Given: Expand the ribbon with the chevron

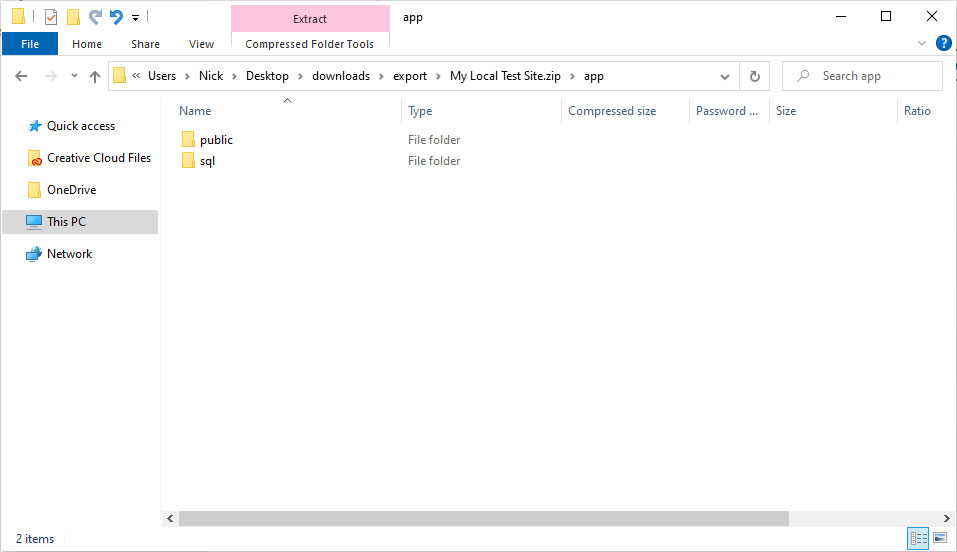Looking at the screenshot, I should [922, 43].
